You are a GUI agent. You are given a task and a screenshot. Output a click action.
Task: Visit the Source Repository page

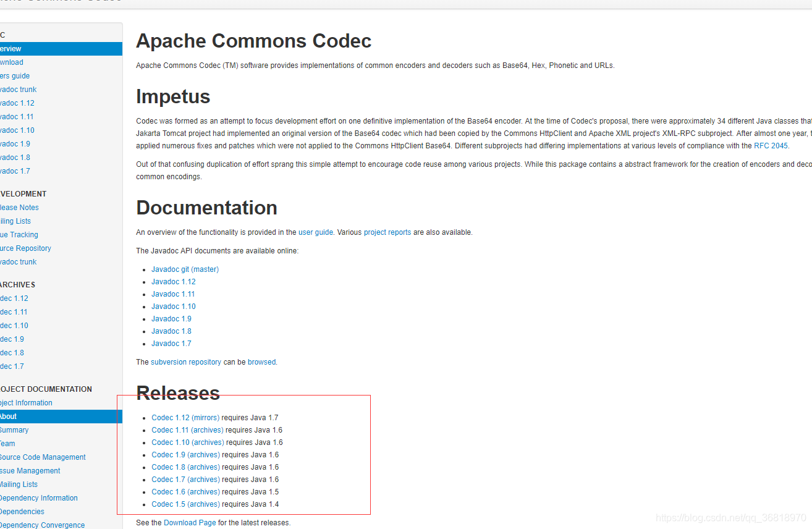[26, 248]
